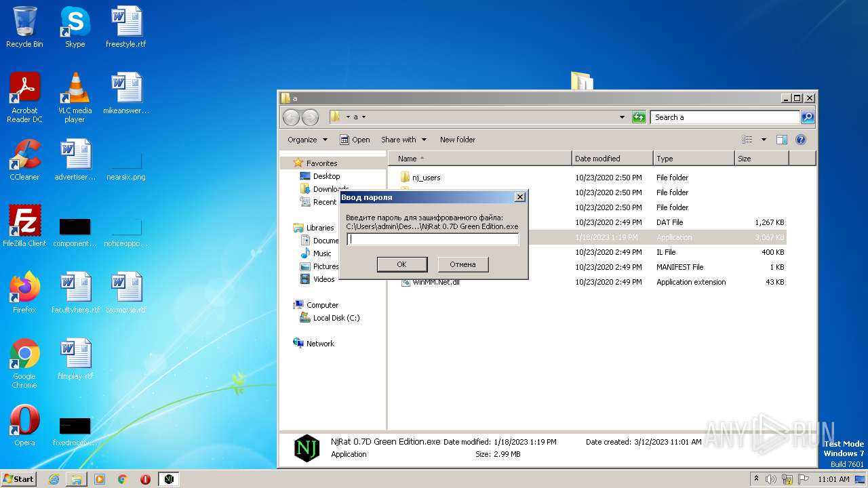
Task: Expand the change view options arrow
Action: coord(764,140)
